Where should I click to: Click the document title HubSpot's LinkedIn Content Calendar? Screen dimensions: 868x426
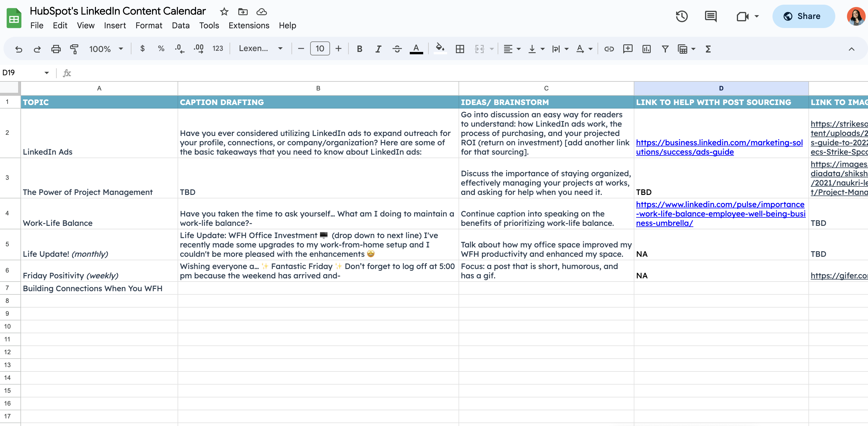118,11
